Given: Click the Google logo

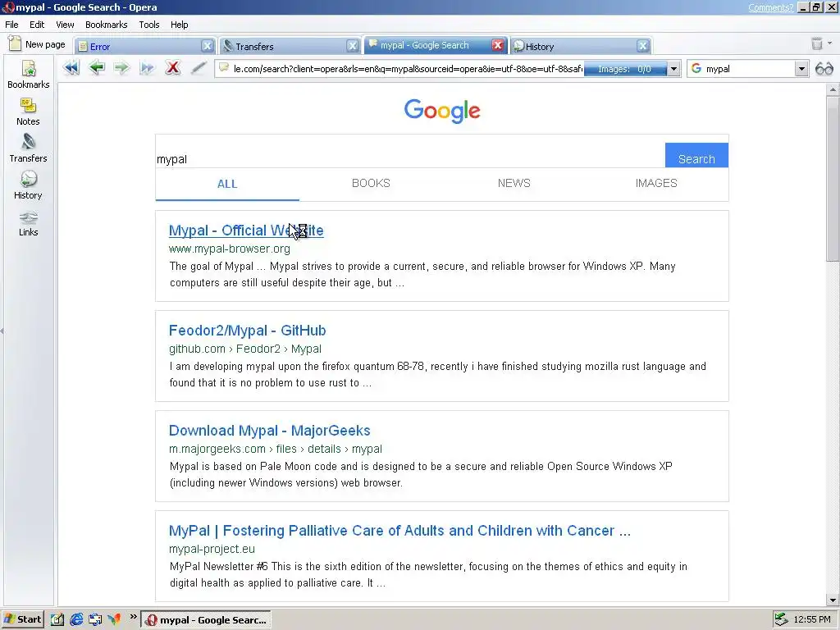Looking at the screenshot, I should pos(442,111).
